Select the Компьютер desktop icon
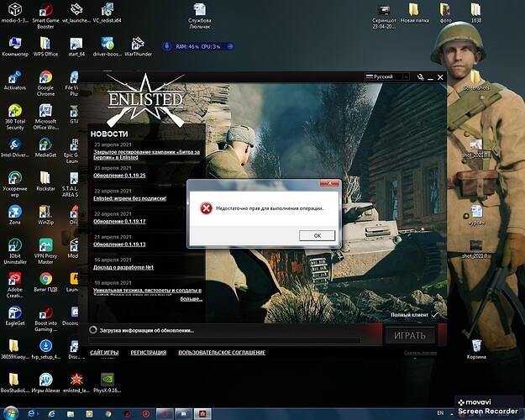The image size is (525, 420). click(15, 46)
